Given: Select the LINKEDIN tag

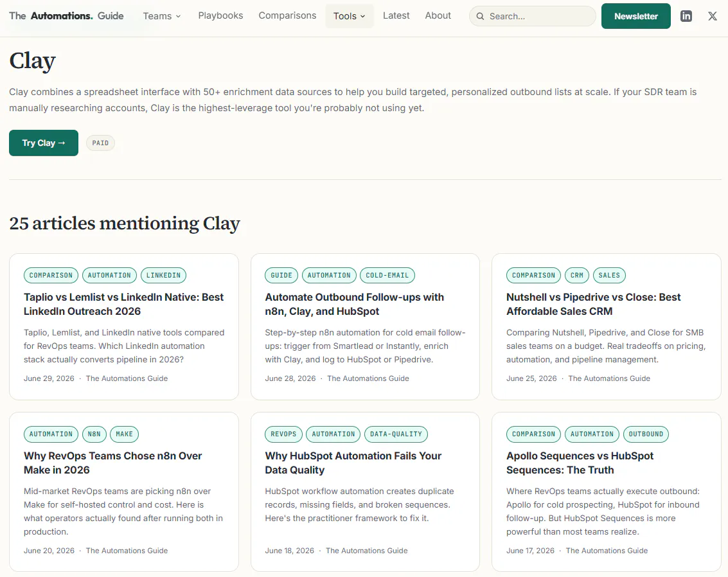Looking at the screenshot, I should 163,275.
